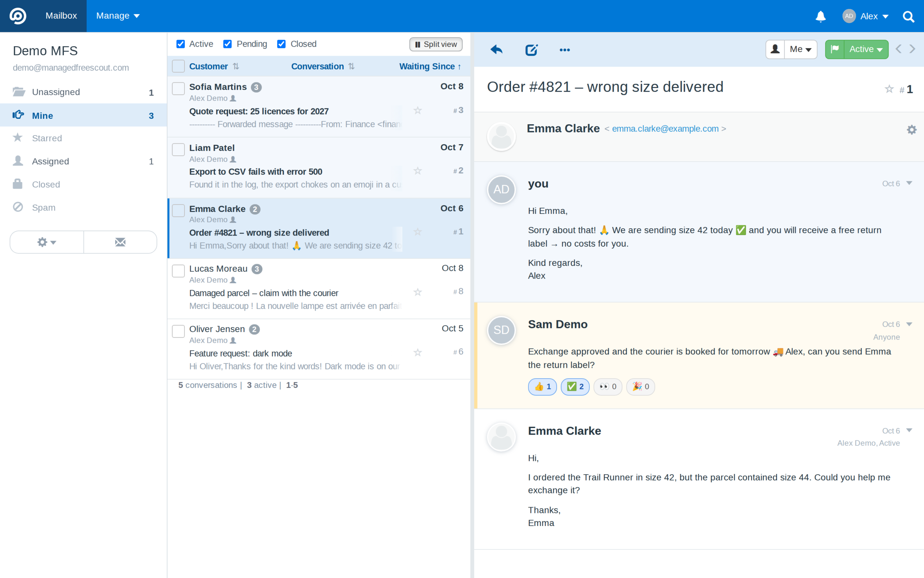Select the Sofia Martins conversation checkbox
Viewport: 924px width, 578px height.
point(178,88)
